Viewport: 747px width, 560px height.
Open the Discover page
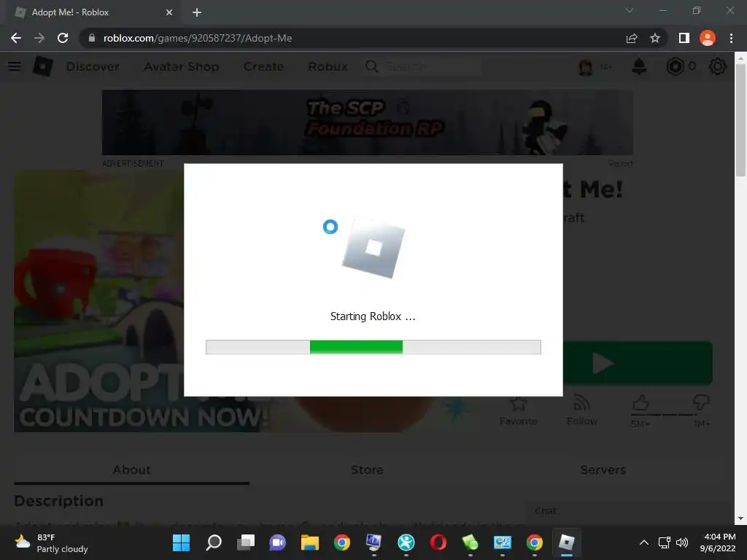click(93, 66)
